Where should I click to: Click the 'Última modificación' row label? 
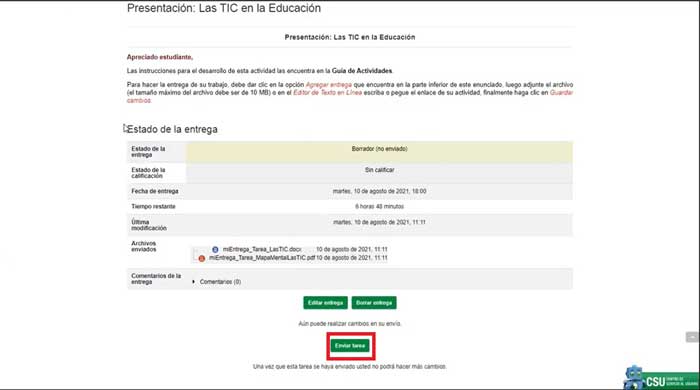pyautogui.click(x=149, y=225)
